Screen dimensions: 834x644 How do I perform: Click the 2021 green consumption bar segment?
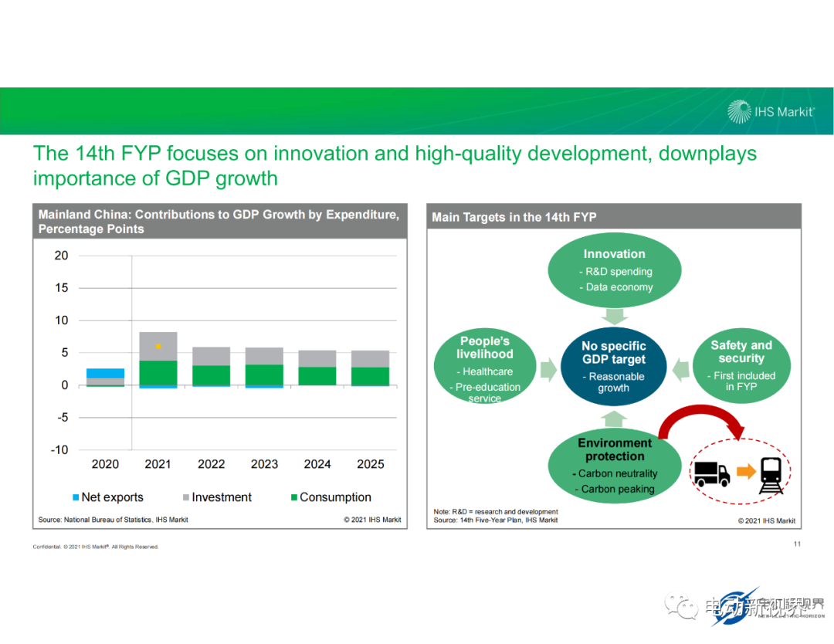tap(158, 373)
